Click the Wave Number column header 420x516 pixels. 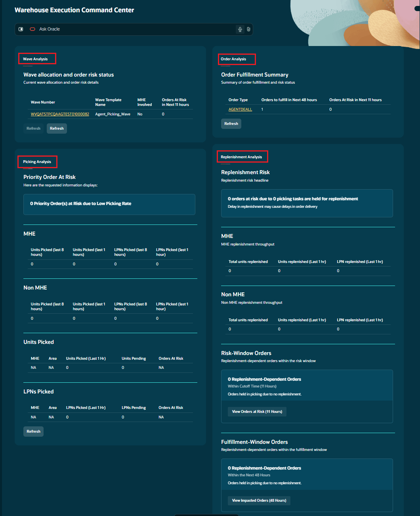pos(43,102)
